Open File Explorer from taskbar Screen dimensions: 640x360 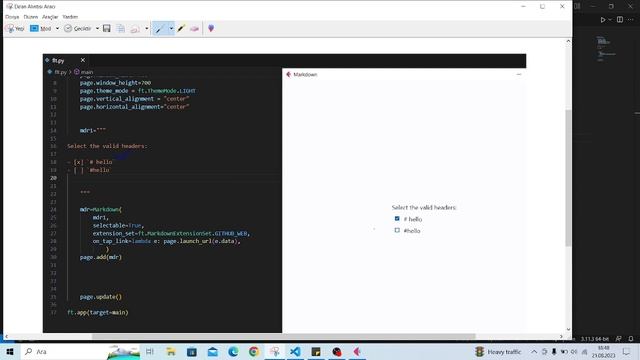(171, 351)
